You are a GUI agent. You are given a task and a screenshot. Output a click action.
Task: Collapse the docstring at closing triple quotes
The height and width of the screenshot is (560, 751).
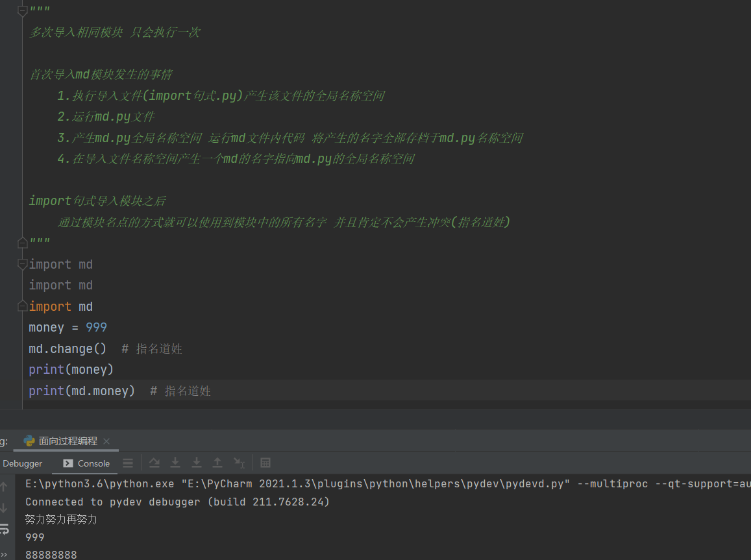pos(23,243)
